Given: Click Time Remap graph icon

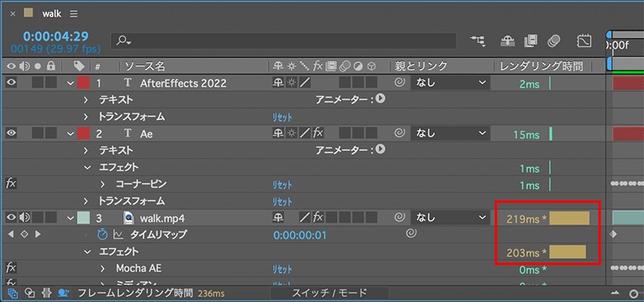Looking at the screenshot, I should click(119, 234).
